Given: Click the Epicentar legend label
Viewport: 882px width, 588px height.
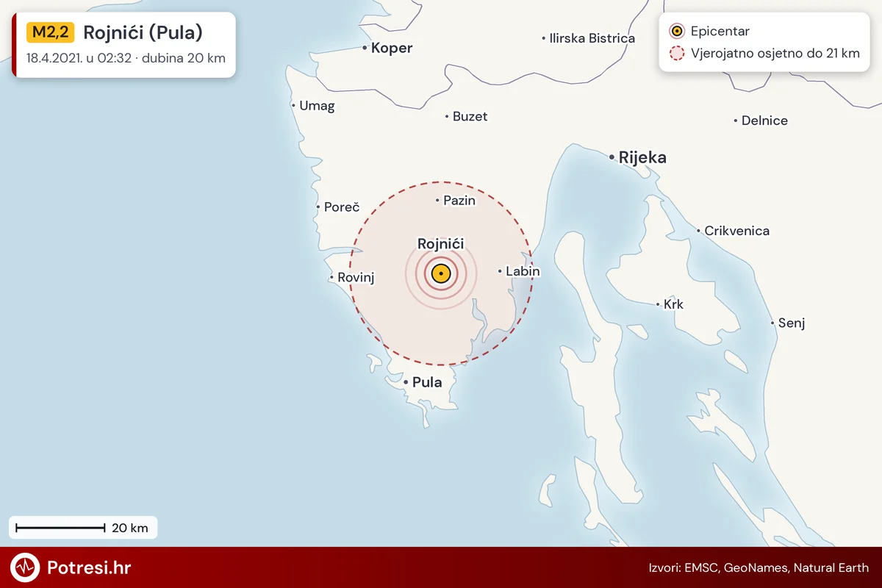Looking at the screenshot, I should pyautogui.click(x=720, y=32).
